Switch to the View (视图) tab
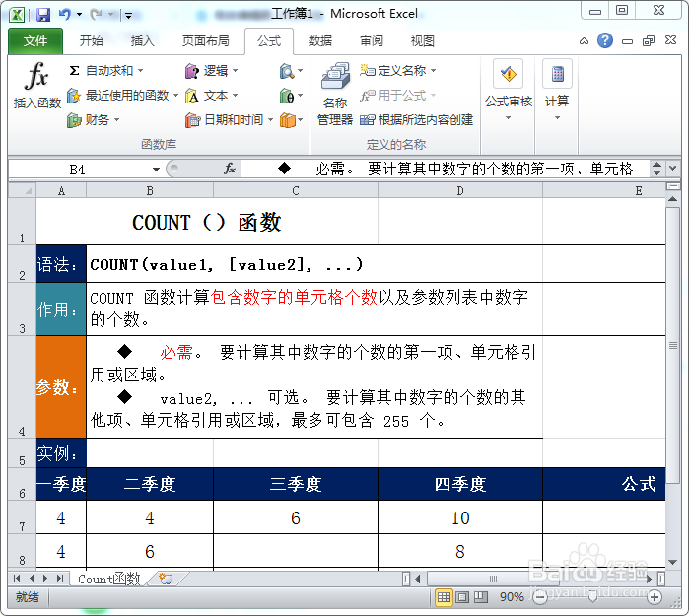This screenshot has width=689, height=616. [422, 41]
